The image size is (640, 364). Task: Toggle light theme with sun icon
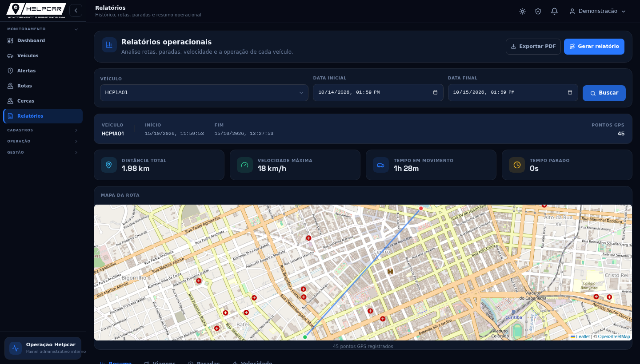(522, 11)
